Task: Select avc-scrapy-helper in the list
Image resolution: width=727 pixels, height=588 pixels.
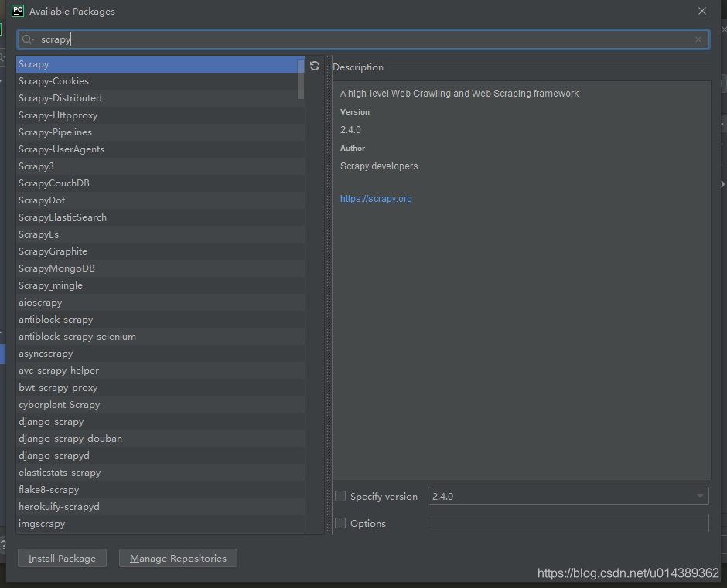Action: point(160,370)
